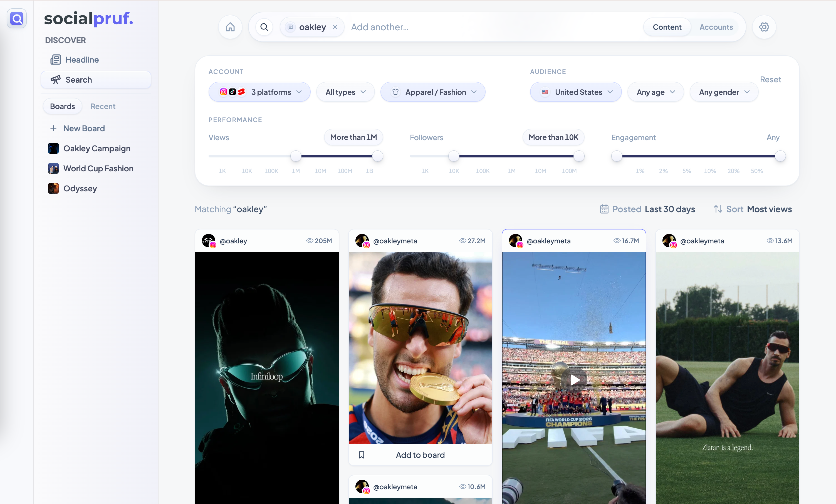Click the sort arrows icon
Image resolution: width=836 pixels, height=504 pixels.
[718, 209]
